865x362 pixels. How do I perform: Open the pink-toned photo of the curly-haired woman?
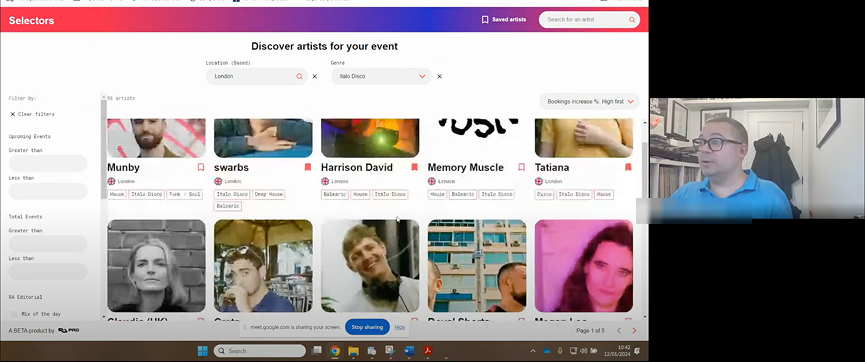click(x=584, y=266)
